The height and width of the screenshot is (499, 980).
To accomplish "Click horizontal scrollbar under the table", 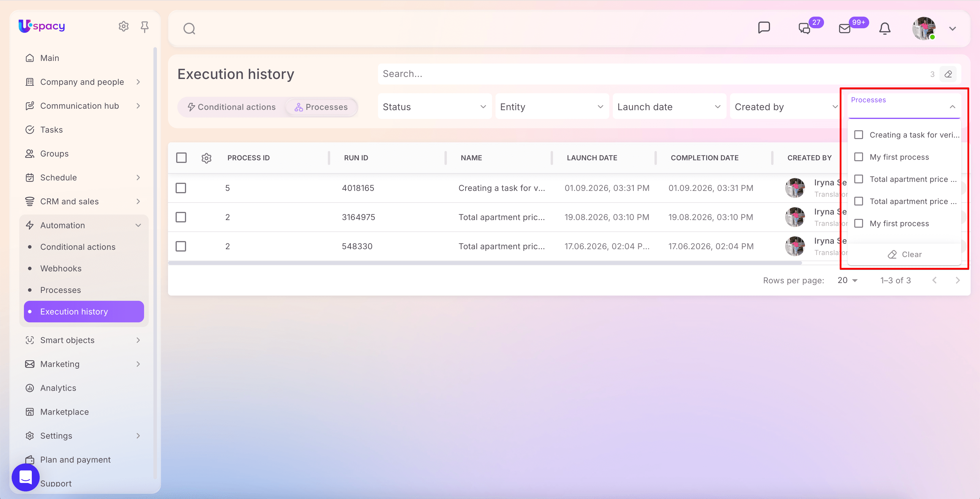I will 485,263.
